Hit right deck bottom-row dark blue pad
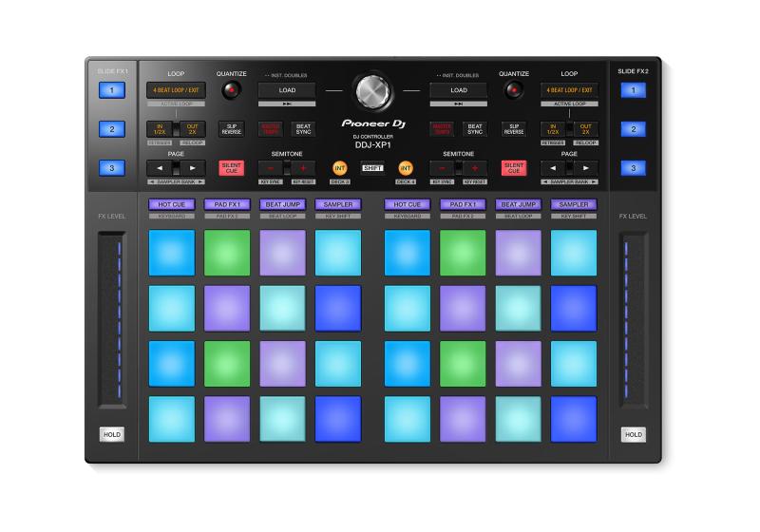The height and width of the screenshot is (532, 760). (574, 419)
